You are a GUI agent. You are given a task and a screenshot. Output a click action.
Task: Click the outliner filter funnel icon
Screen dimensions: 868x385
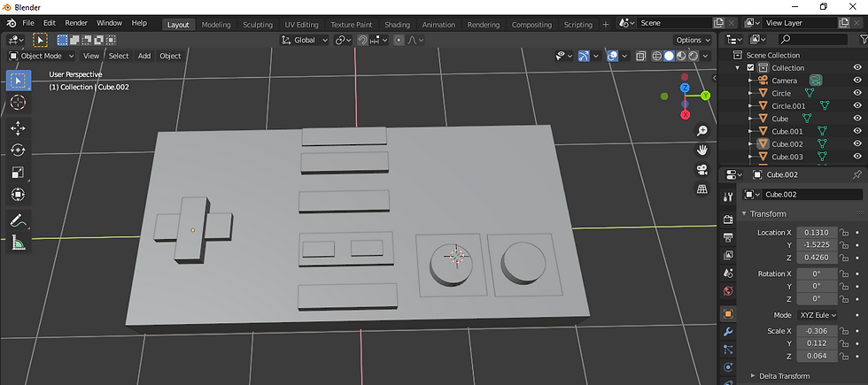(863, 39)
